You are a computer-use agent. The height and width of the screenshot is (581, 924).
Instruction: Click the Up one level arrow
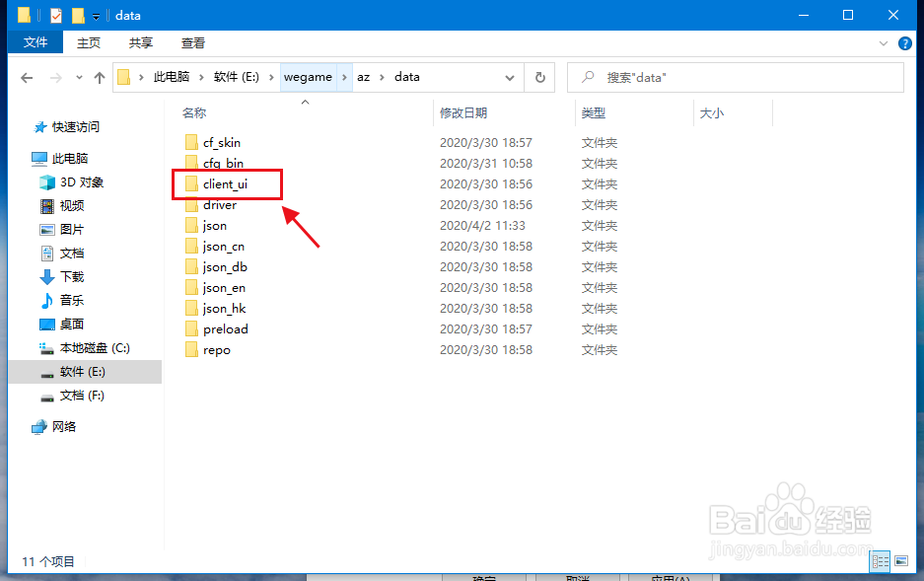pos(99,76)
